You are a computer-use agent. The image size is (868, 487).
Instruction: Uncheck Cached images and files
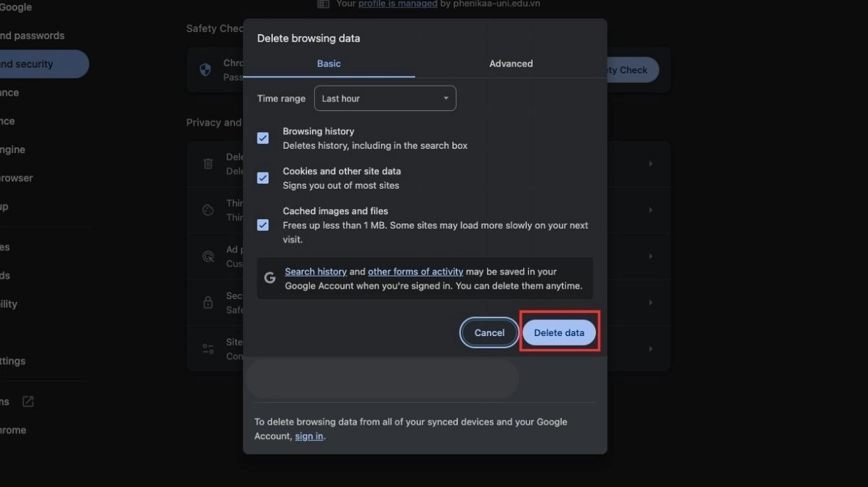262,224
